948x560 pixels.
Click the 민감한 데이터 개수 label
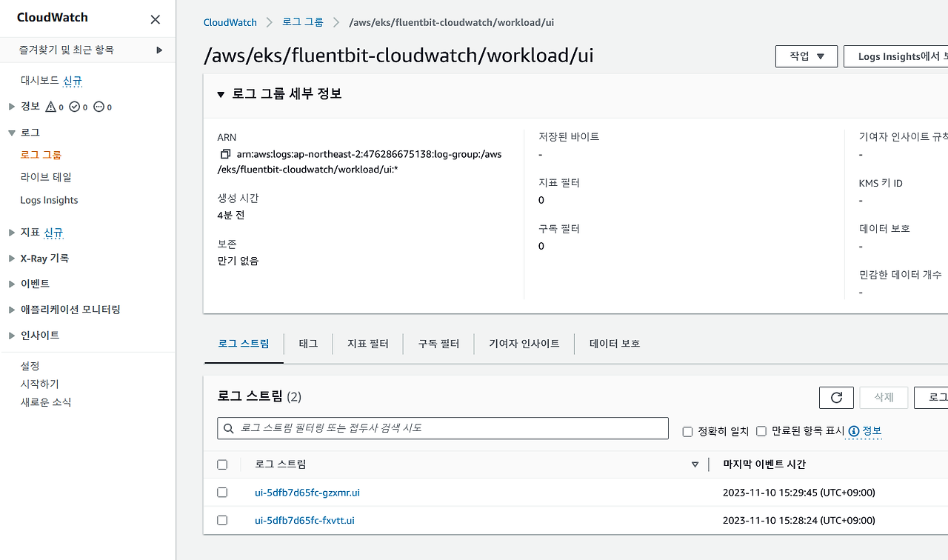901,275
